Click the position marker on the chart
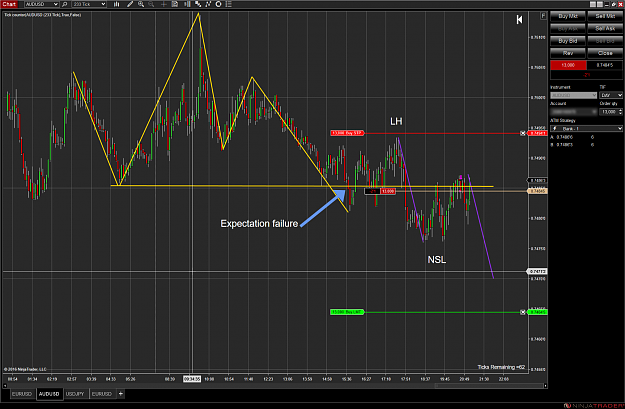The height and width of the screenshot is (409, 625). point(380,191)
